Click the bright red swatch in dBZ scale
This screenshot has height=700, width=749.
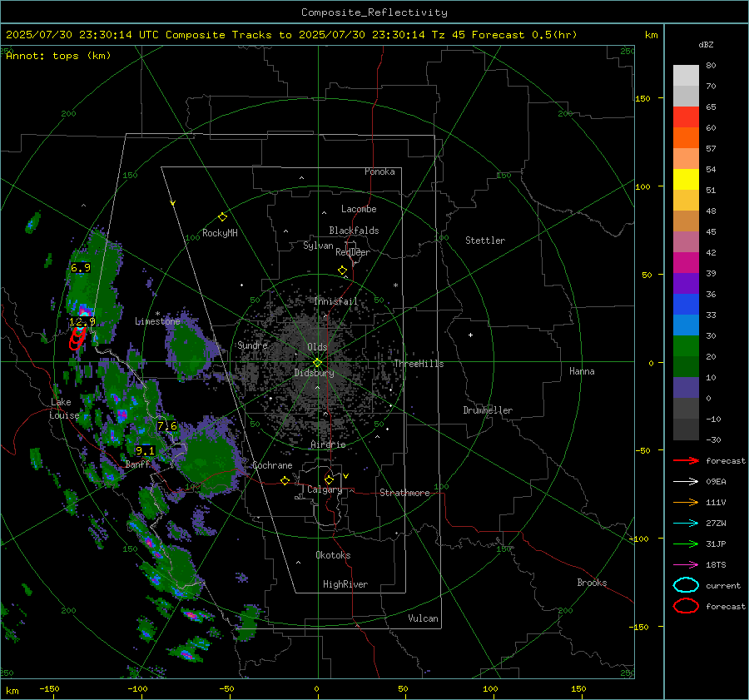[x=686, y=117]
